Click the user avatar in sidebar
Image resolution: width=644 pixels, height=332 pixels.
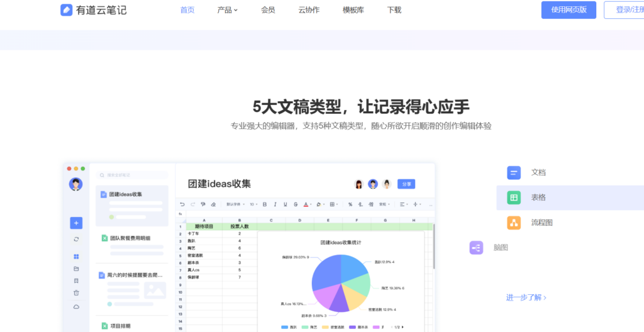coord(75,184)
